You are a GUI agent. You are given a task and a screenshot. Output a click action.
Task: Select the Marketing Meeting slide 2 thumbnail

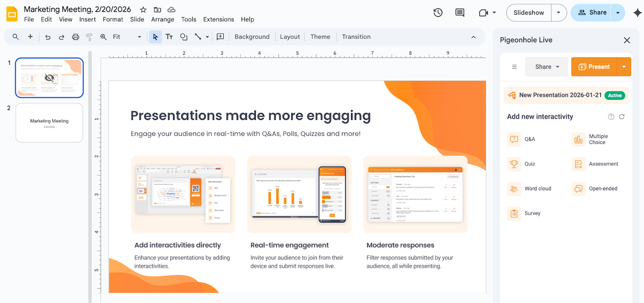50,123
